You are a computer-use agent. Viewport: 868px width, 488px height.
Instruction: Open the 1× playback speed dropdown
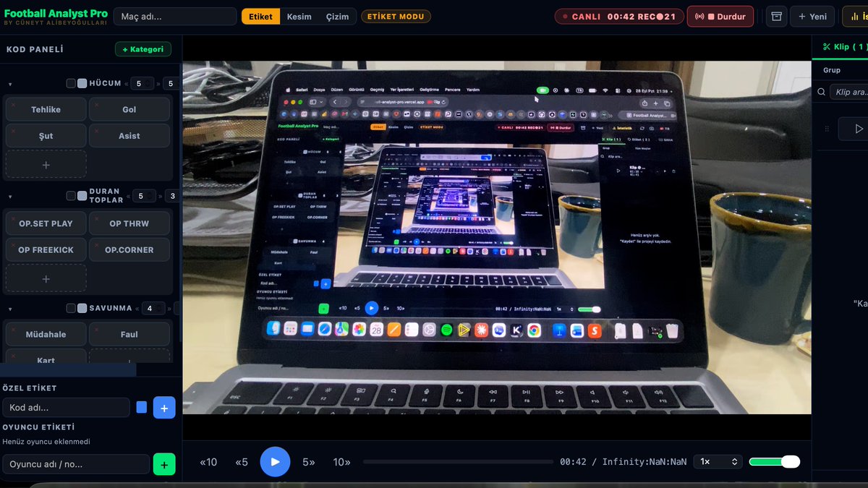718,462
